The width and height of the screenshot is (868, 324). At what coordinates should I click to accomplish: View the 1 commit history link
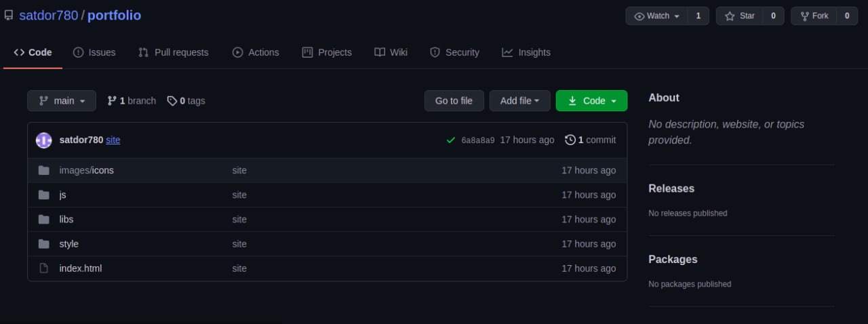591,140
